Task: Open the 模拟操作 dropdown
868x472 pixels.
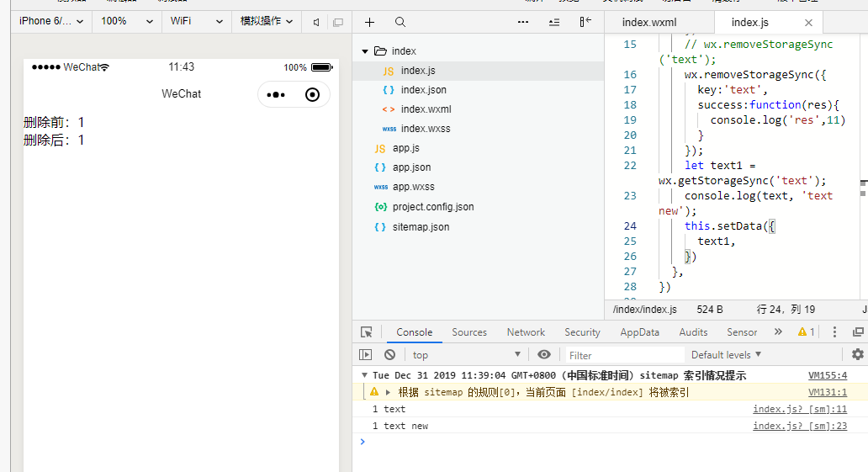Action: (267, 21)
